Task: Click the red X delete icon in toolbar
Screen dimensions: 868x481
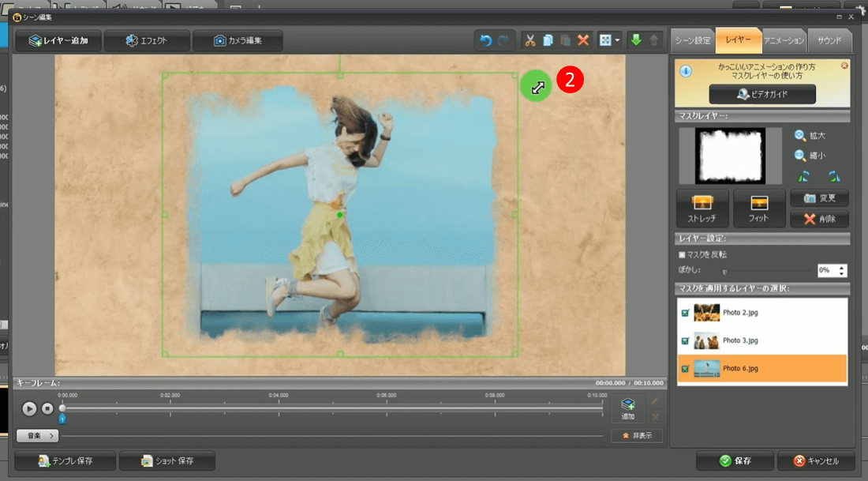Action: click(583, 40)
